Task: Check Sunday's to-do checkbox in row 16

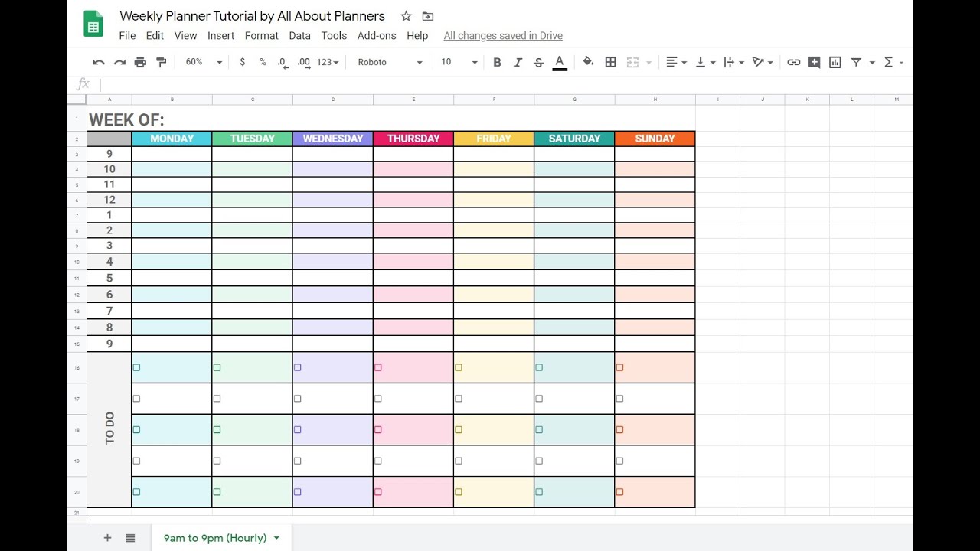Action: click(619, 367)
